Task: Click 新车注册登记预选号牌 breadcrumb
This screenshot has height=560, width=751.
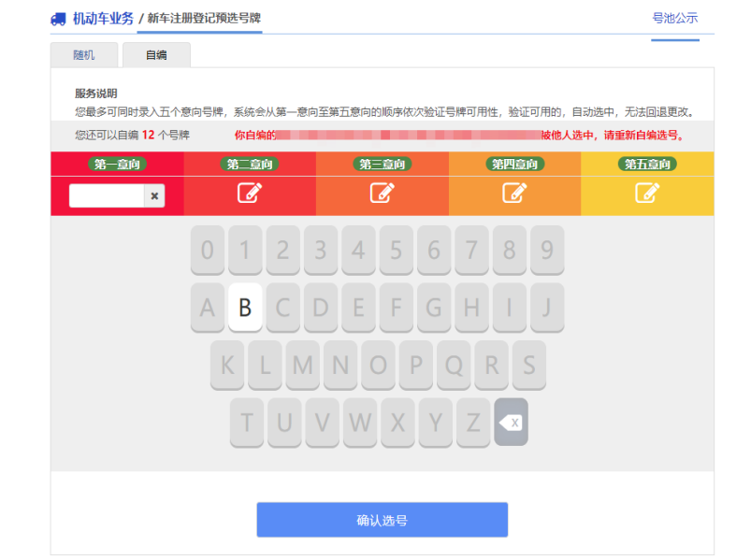Action: pos(204,19)
